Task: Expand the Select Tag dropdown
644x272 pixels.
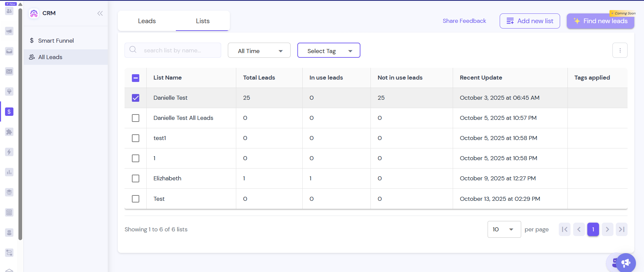Action: coord(329,51)
